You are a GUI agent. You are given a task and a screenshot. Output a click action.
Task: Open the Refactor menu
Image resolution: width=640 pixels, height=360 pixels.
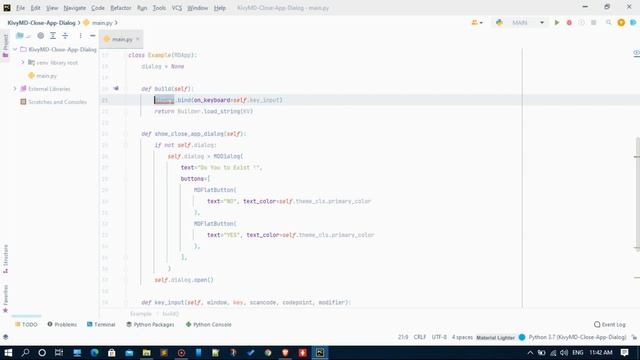pyautogui.click(x=121, y=8)
